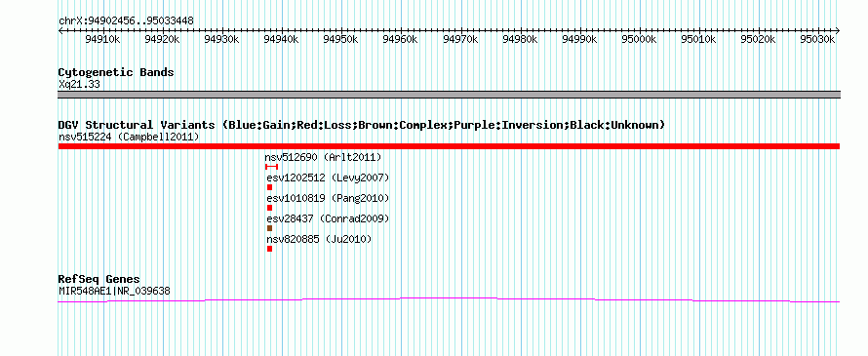Click the 94990k ruler tick label

pyautogui.click(x=579, y=40)
